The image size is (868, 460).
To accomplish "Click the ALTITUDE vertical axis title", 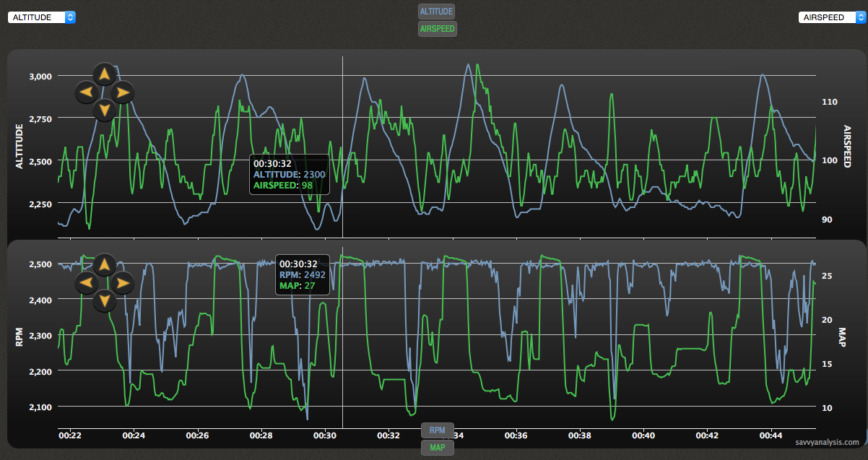I will pyautogui.click(x=19, y=147).
